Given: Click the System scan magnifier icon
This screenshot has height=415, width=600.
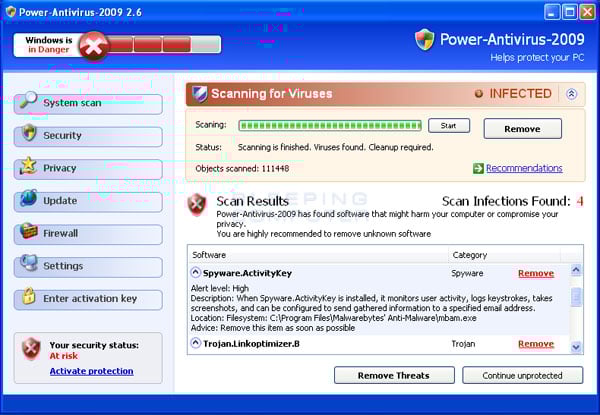Looking at the screenshot, I should point(28,100).
